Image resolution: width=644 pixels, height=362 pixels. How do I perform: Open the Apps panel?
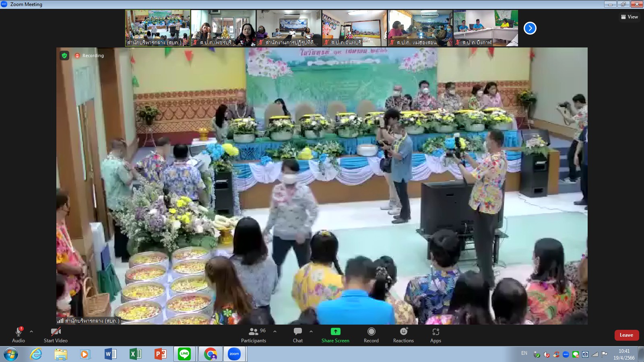tap(436, 335)
